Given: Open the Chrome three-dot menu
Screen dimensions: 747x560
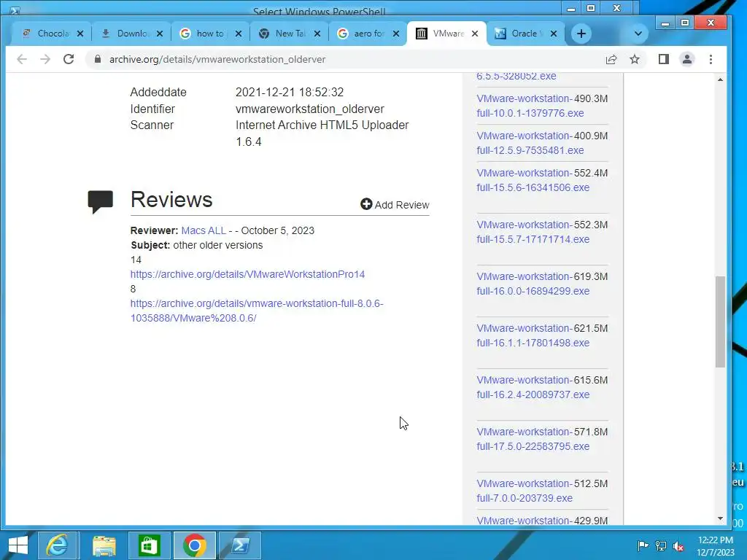Looking at the screenshot, I should [711, 59].
